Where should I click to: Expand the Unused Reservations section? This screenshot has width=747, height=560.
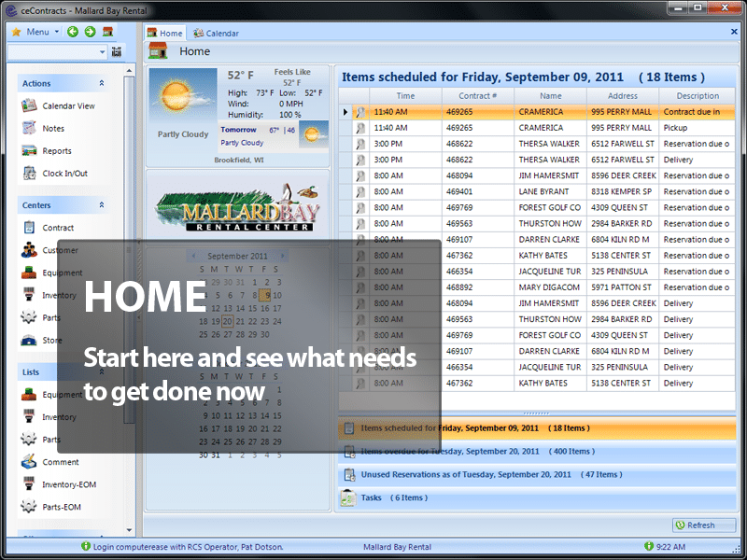(537, 475)
